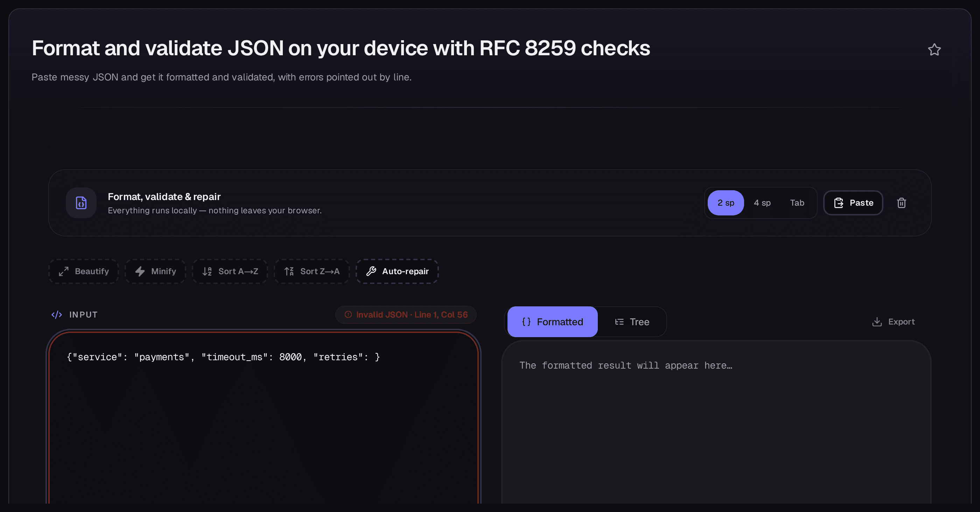This screenshot has width=980, height=512.
Task: Click the Invalid JSON Line 1, Col 56 badge
Action: 406,315
